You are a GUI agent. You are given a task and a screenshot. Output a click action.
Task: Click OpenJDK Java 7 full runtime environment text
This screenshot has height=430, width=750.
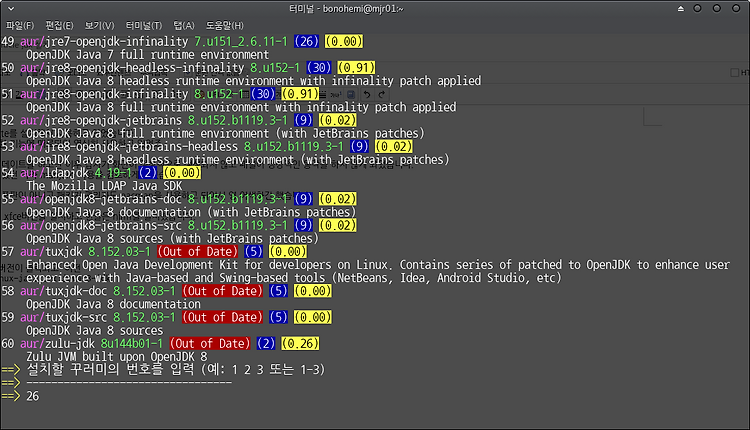(x=148, y=55)
